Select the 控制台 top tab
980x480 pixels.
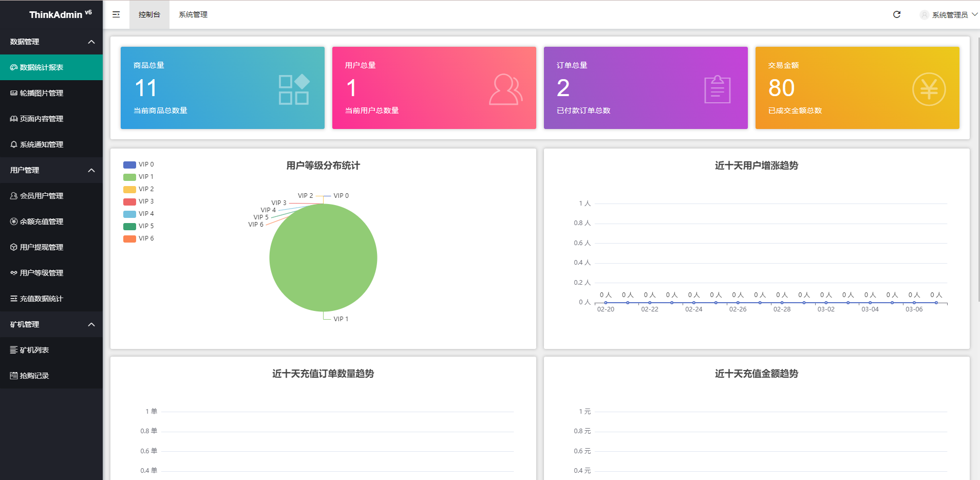pyautogui.click(x=149, y=14)
